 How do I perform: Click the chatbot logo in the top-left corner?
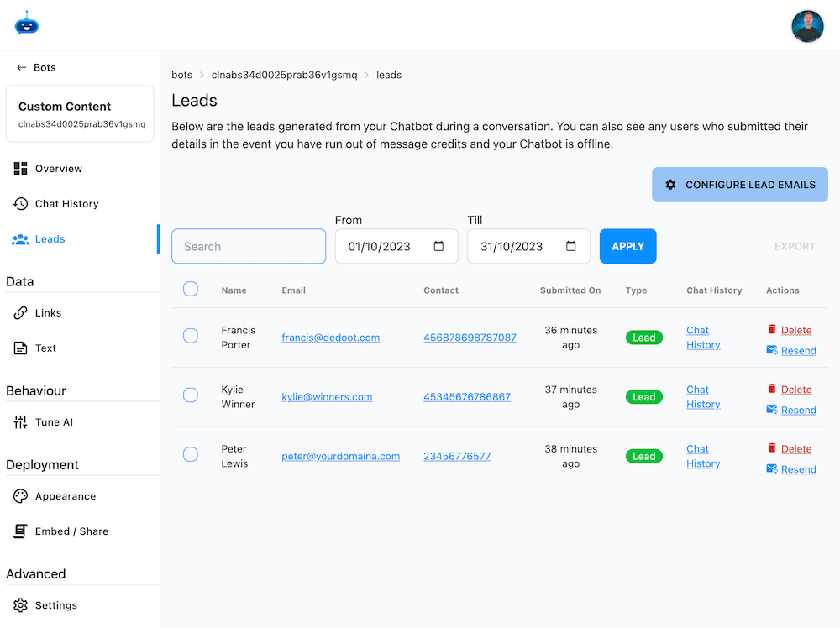coord(26,24)
